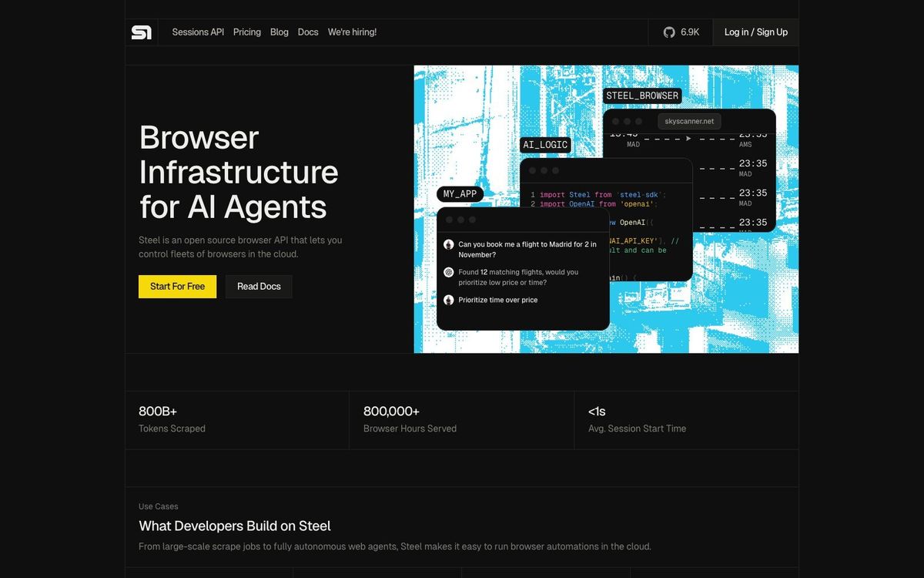Open Sessions API page
The width and height of the screenshot is (924, 578).
(198, 32)
